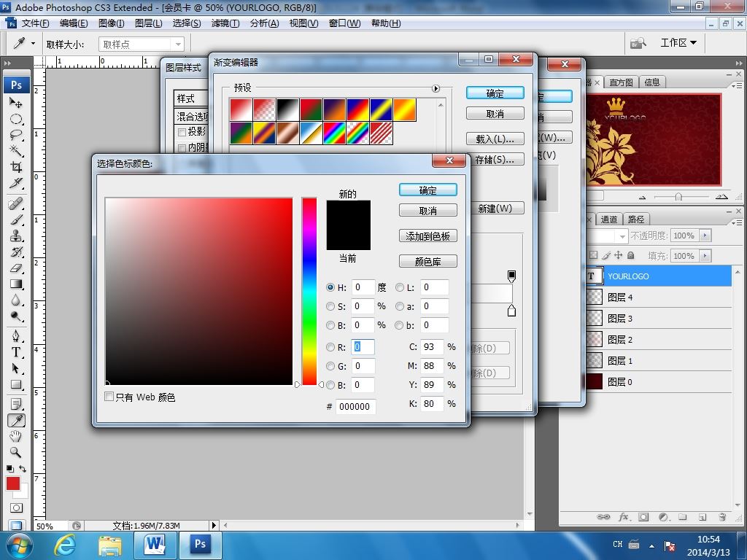
Task: Confirm color with 确定 in color picker
Action: 427,190
